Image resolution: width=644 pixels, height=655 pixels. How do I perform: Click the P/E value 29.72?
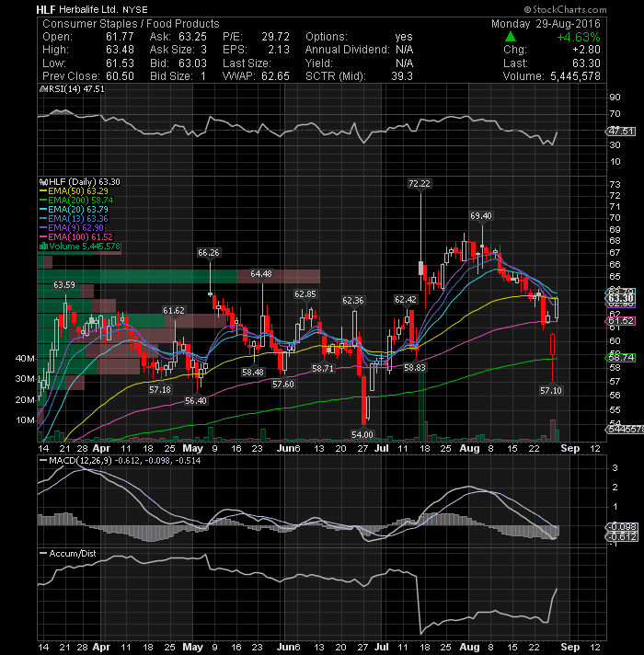pyautogui.click(x=276, y=37)
